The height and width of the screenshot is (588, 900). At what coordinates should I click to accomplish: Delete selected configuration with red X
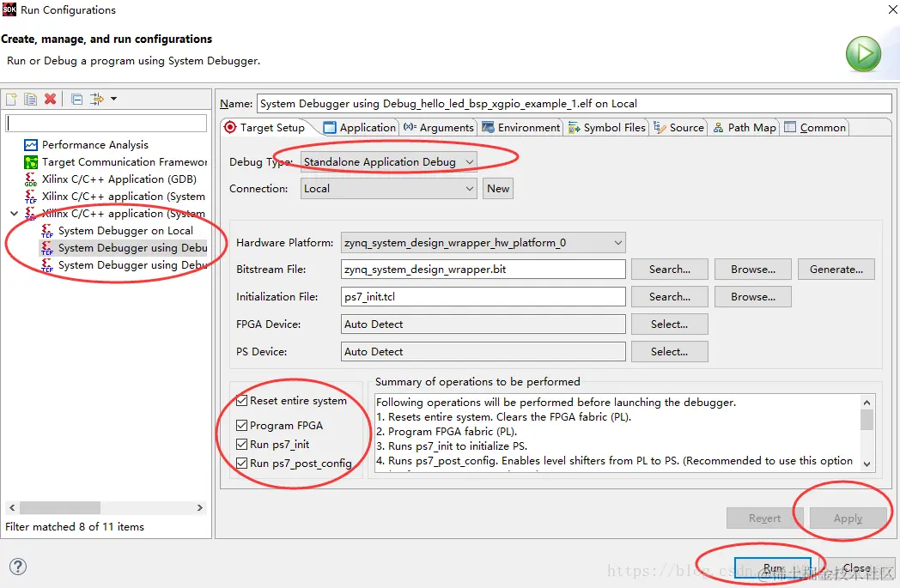point(50,99)
